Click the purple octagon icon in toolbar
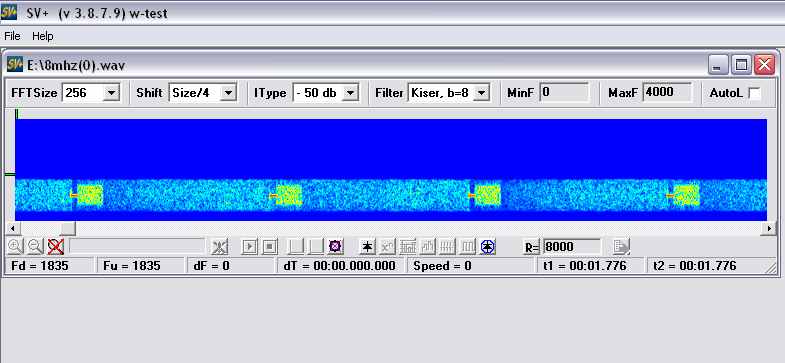The width and height of the screenshot is (785, 363). pos(335,246)
